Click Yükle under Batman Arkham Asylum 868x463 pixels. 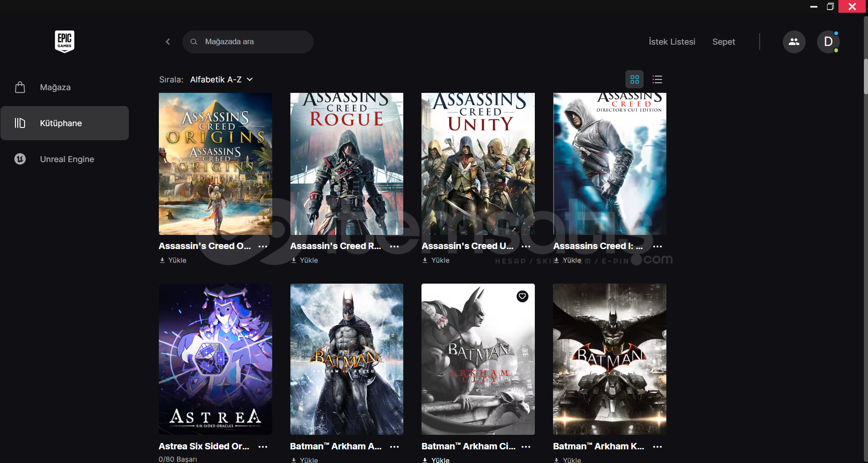click(x=305, y=460)
